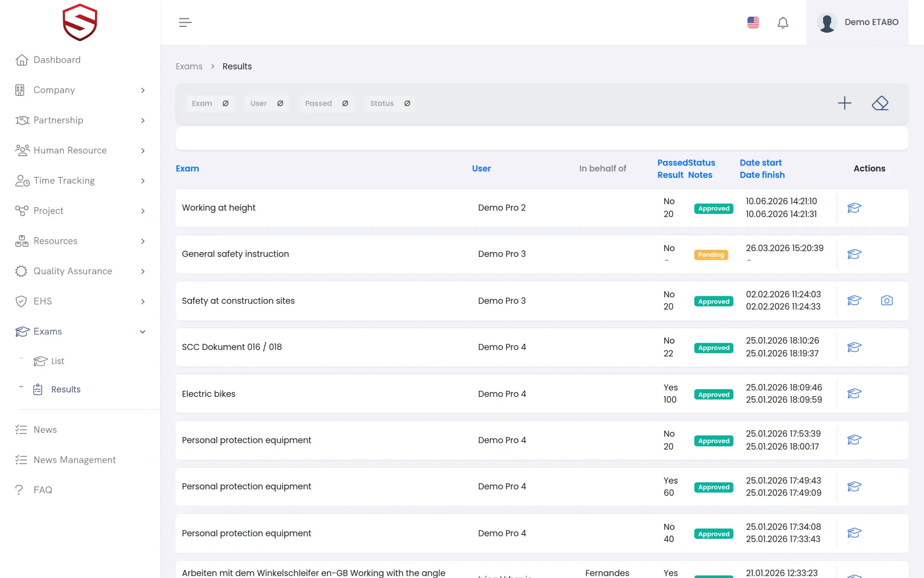
Task: Open the notifications bell
Action: 783,22
